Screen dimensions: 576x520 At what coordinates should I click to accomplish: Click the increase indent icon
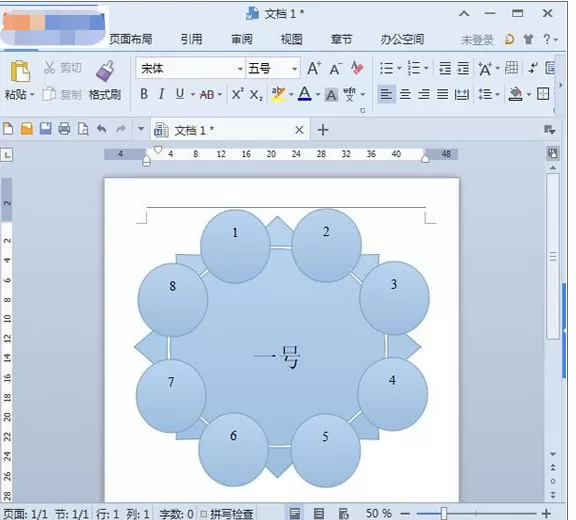pyautogui.click(x=463, y=68)
